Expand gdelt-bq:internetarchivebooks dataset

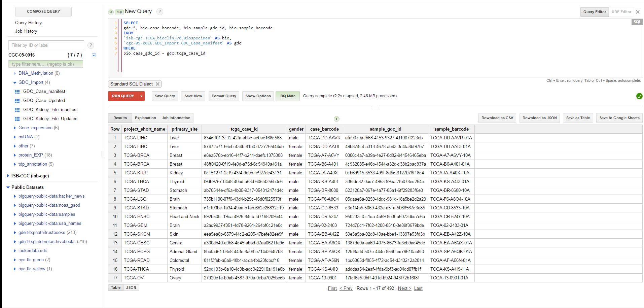[14, 242]
